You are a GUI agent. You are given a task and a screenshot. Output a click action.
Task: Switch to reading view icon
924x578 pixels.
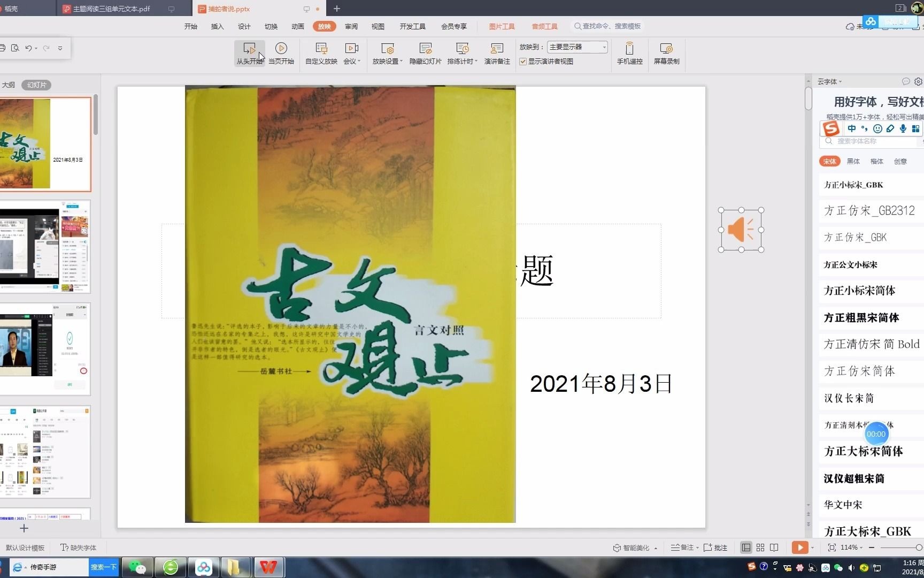[x=774, y=547]
